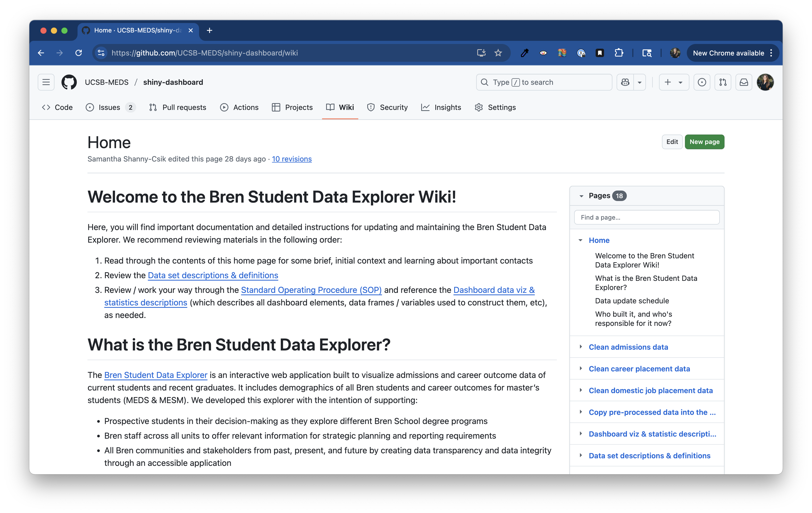Screen dimensions: 812x513
Task: Click the Type / to search box
Action: pos(544,82)
